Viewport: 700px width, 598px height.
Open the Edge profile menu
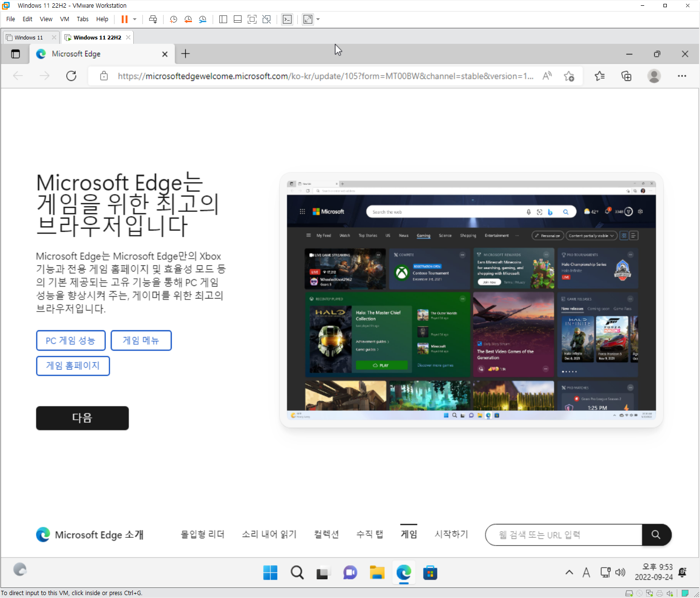click(x=654, y=76)
